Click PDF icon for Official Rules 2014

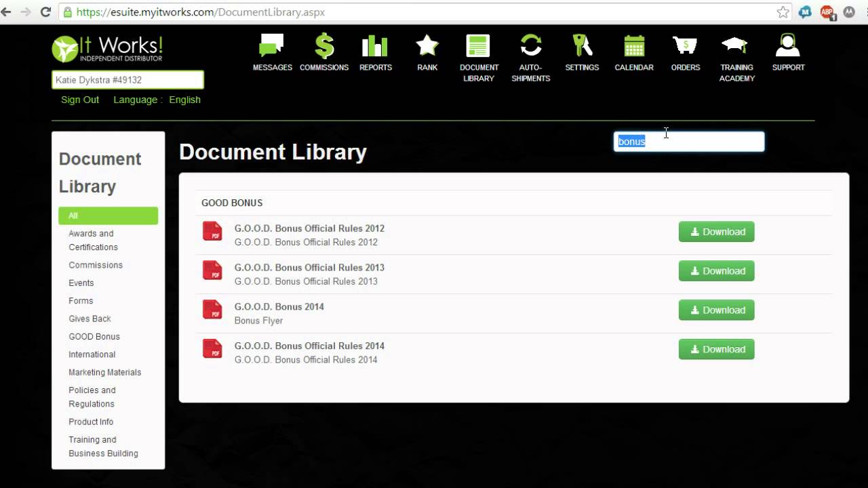[x=212, y=349]
